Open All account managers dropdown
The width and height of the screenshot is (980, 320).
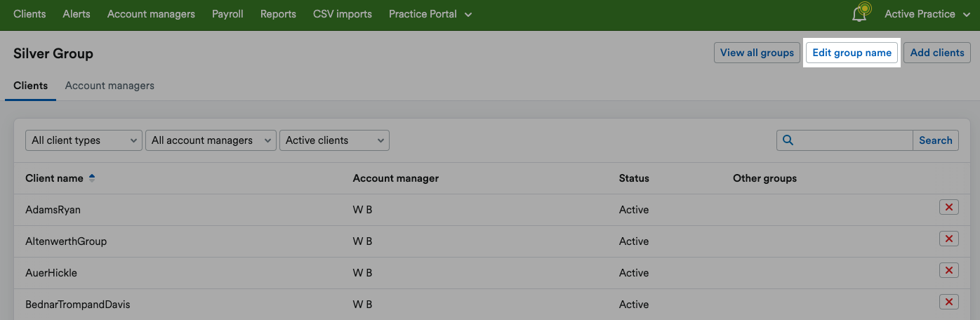[x=211, y=140]
